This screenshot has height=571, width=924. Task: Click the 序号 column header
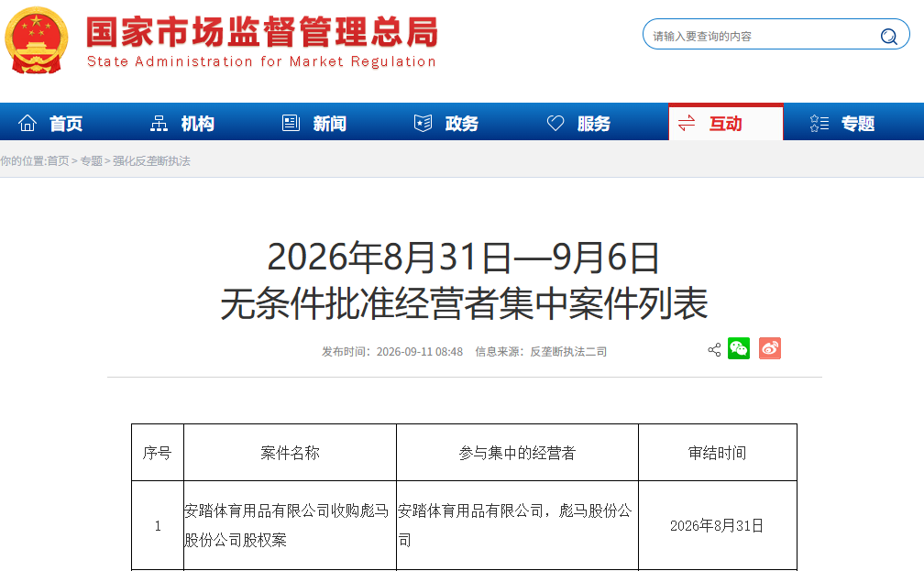158,453
